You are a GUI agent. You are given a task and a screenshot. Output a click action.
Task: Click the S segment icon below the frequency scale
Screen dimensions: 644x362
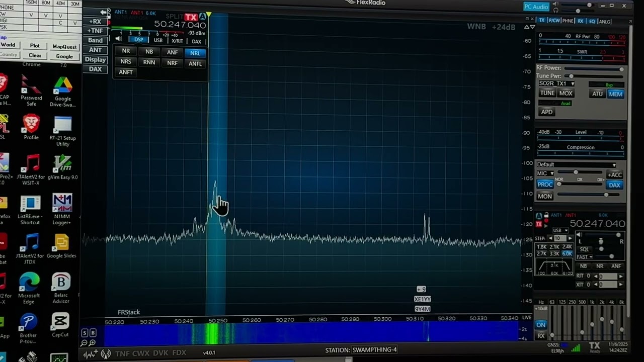85,332
